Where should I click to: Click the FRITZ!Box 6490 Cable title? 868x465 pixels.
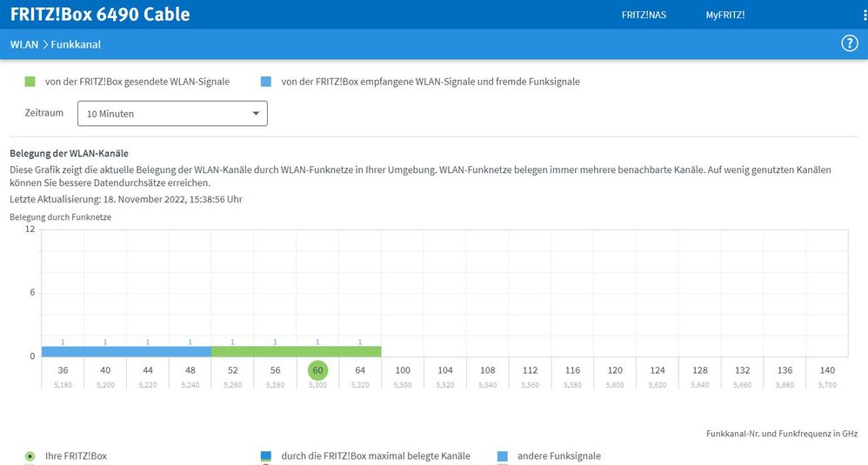tap(100, 15)
